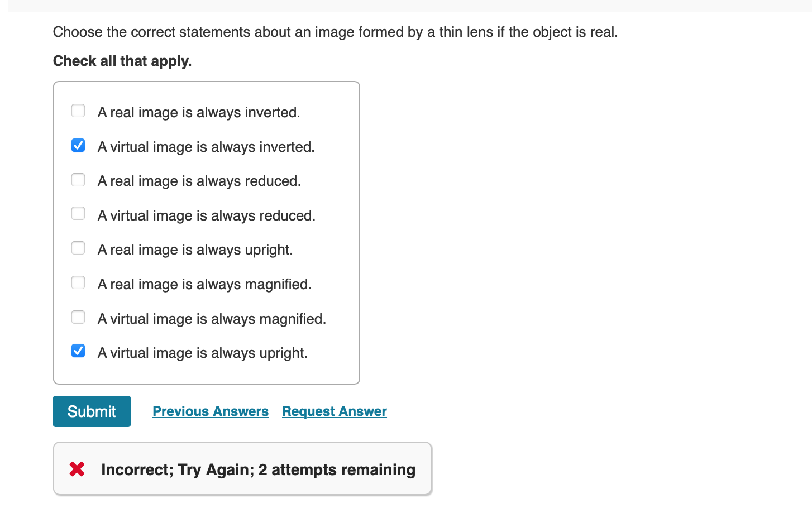Open Request Answer
The width and height of the screenshot is (812, 508).
tap(334, 411)
